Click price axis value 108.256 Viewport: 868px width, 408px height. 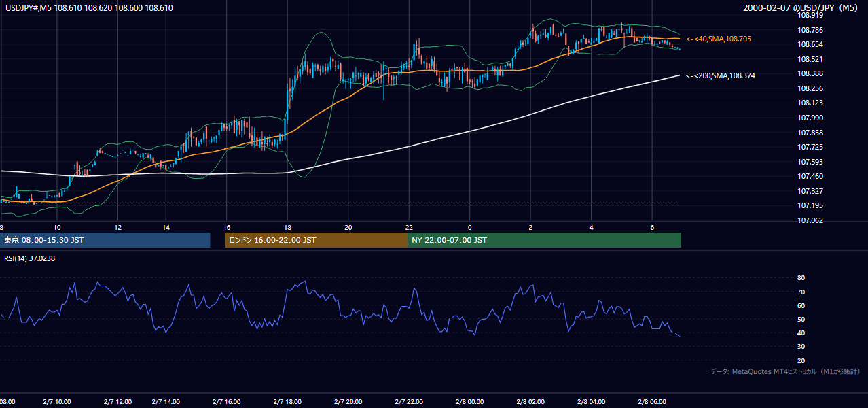click(x=810, y=88)
